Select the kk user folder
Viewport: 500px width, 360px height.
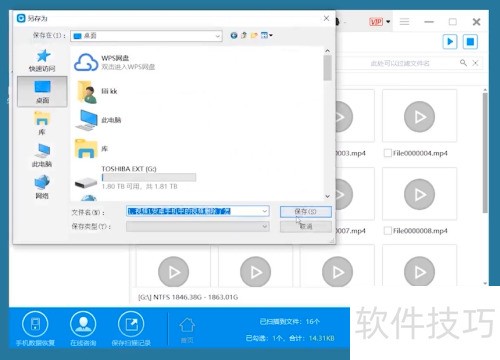coord(97,91)
